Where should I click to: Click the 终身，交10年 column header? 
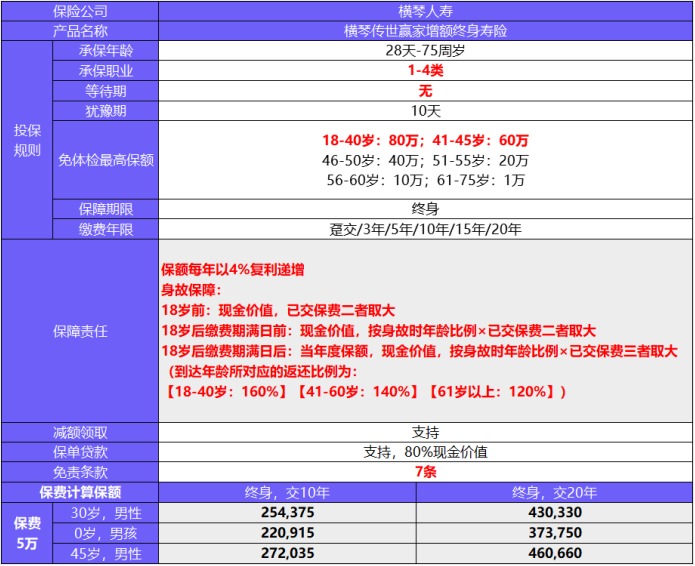(x=286, y=492)
